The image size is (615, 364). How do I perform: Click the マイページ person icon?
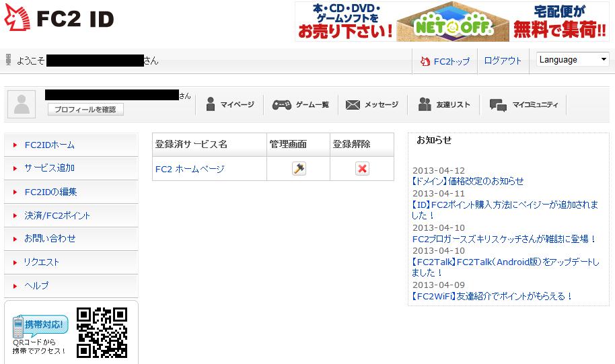coord(211,104)
